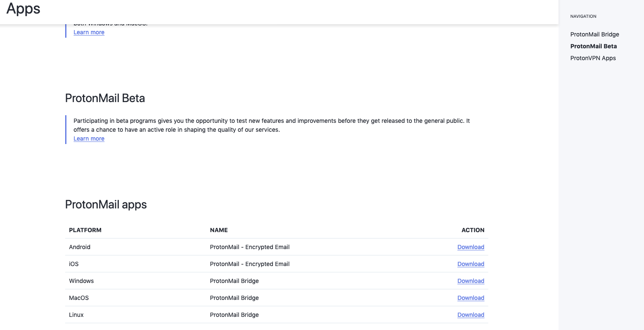Screen dimensions: 644x330
Task: Select the ProtonMail Beta section heading
Action: coord(105,98)
